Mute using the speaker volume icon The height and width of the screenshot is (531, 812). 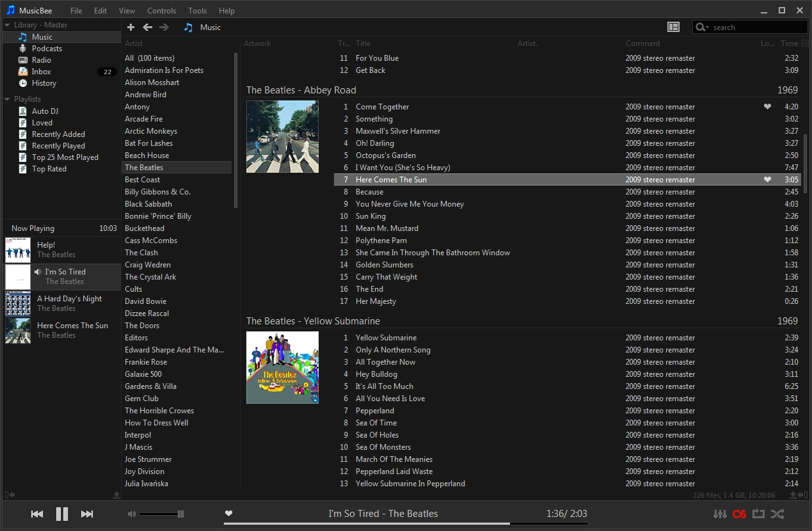coord(132,514)
